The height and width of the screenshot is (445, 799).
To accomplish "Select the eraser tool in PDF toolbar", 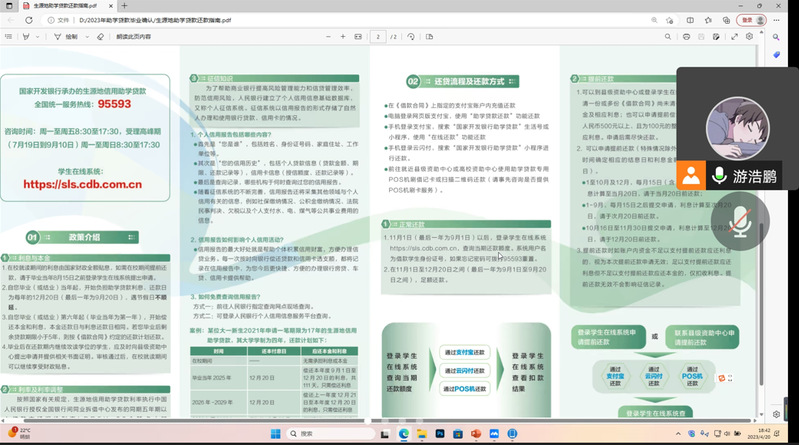I will (x=100, y=36).
